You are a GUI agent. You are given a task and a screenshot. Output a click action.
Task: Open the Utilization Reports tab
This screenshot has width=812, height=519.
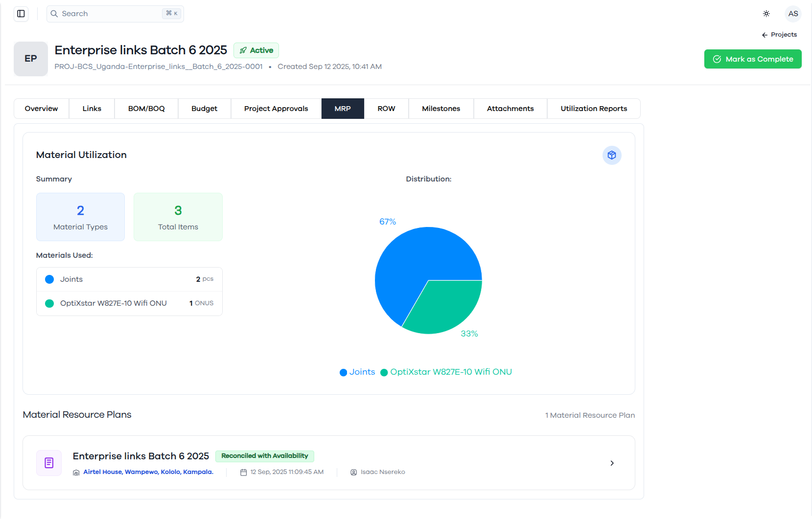[x=594, y=109]
